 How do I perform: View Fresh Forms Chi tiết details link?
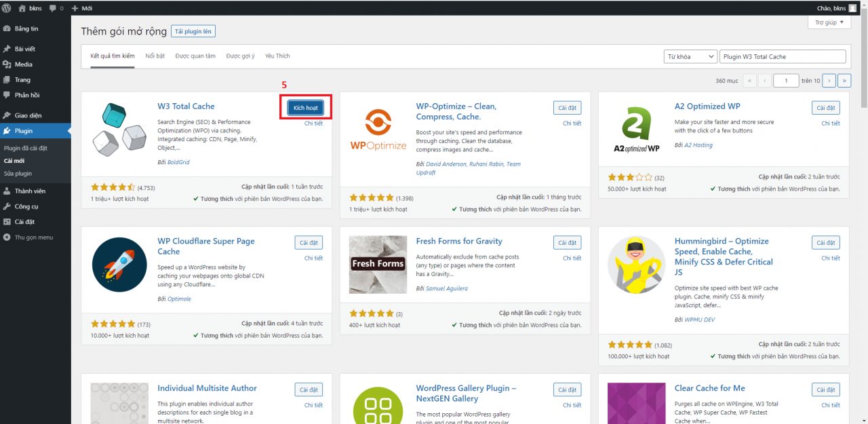coord(572,258)
